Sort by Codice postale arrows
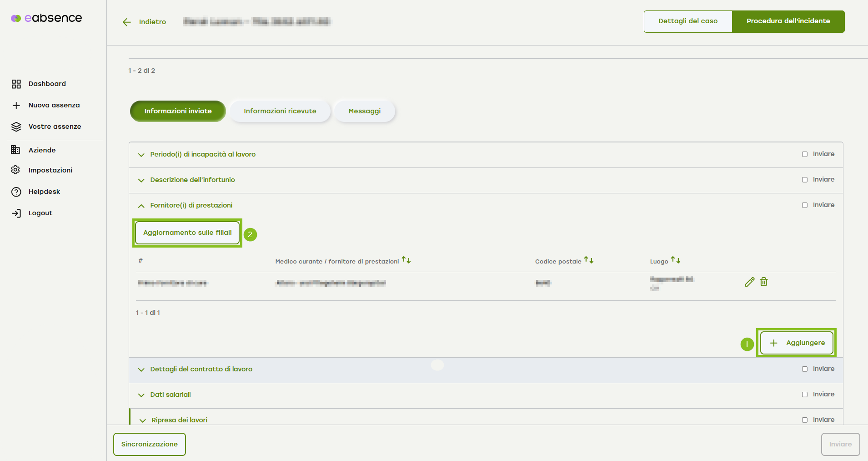The width and height of the screenshot is (868, 461). click(x=589, y=260)
